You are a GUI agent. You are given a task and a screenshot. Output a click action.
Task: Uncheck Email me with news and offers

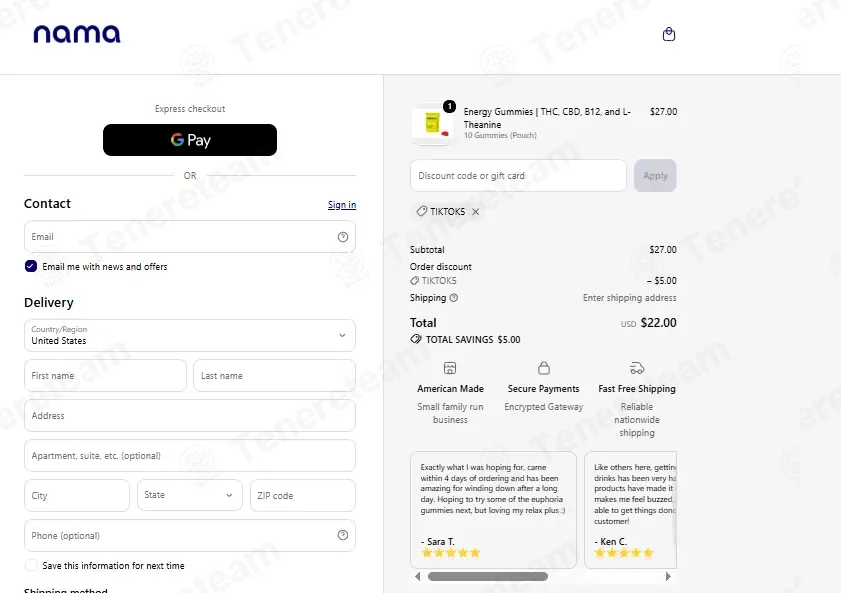click(x=31, y=266)
